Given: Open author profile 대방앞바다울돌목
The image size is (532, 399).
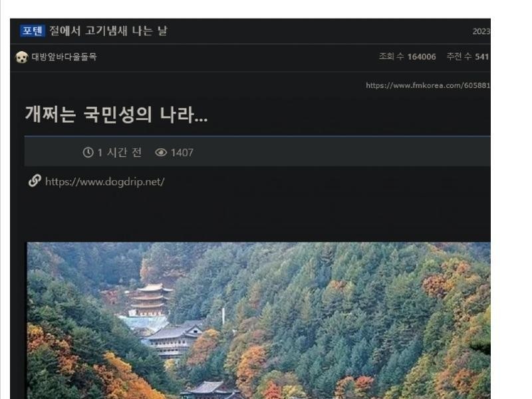Looking at the screenshot, I should pyautogui.click(x=64, y=57).
